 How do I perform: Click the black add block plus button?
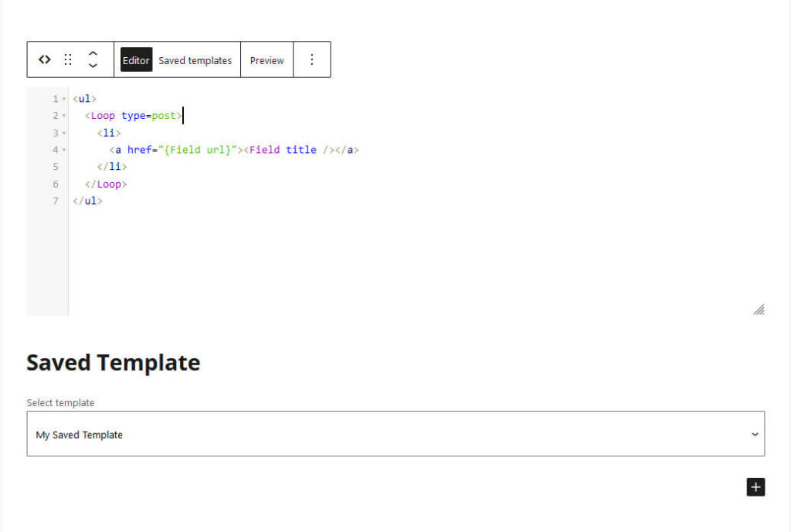click(755, 487)
